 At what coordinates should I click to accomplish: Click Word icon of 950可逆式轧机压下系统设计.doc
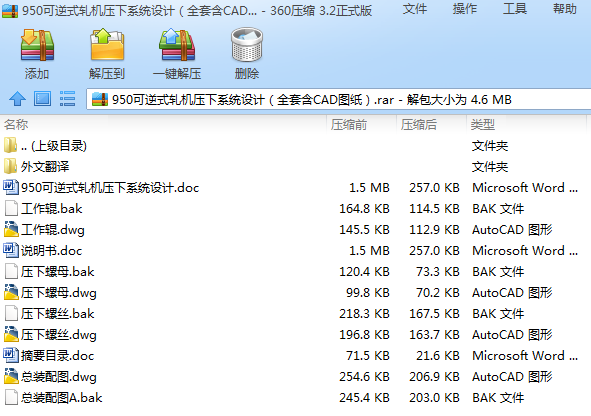(x=11, y=187)
